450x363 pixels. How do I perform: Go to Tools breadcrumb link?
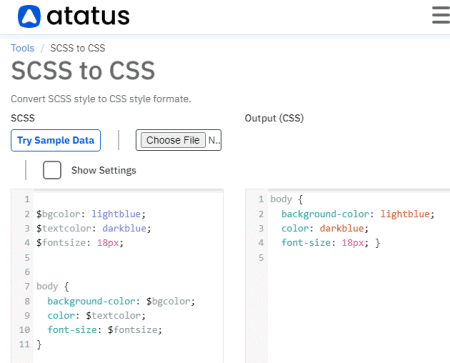pos(22,48)
